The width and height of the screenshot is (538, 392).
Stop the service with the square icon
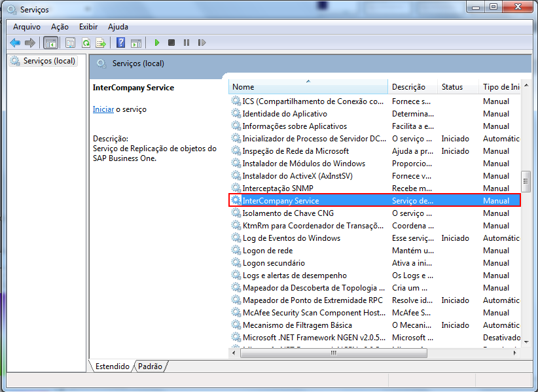171,43
